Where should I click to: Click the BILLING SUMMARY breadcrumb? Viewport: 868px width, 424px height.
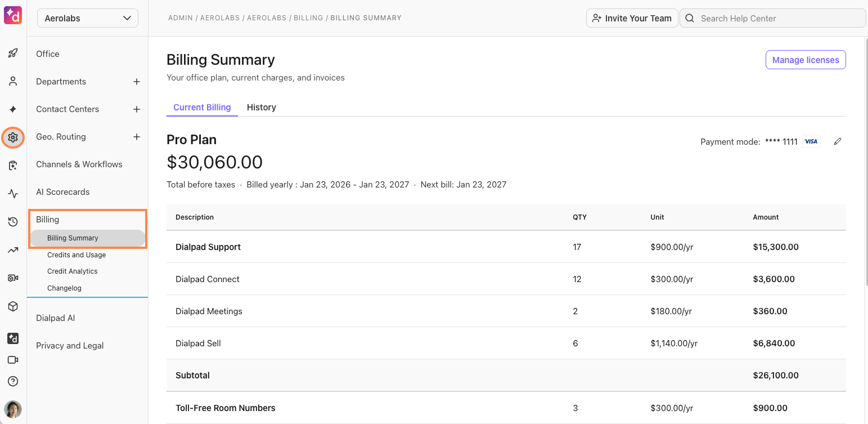pyautogui.click(x=366, y=18)
